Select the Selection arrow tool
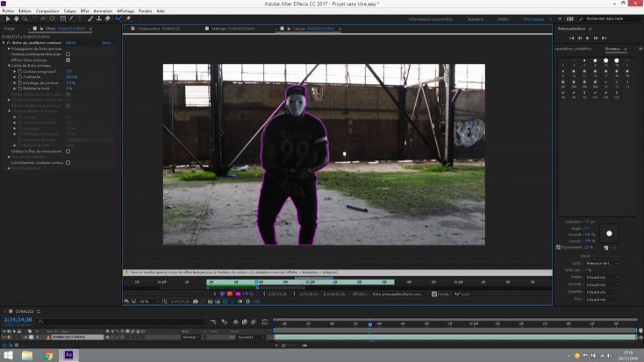Image resolution: width=644 pixels, height=362 pixels. (x=7, y=18)
